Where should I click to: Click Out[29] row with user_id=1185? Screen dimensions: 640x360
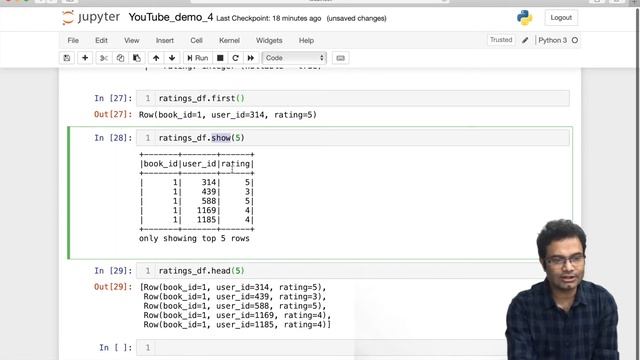point(237,325)
